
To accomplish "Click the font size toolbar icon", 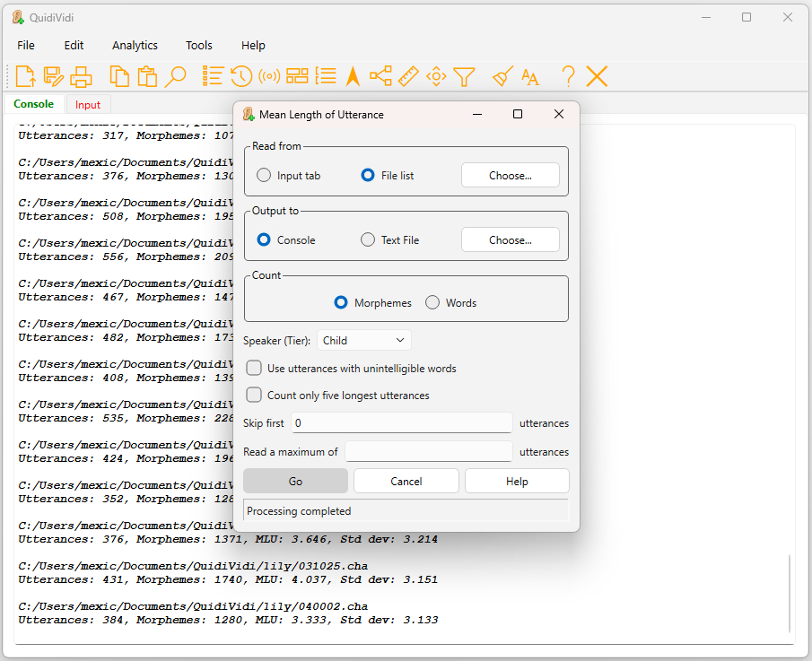I will [530, 76].
